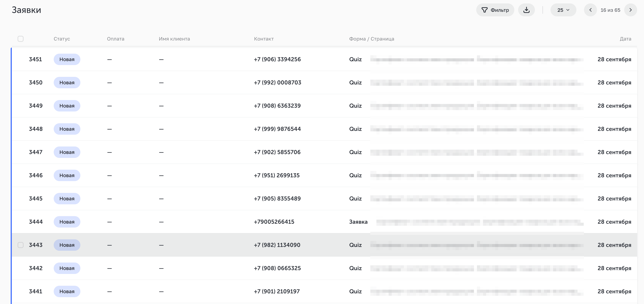This screenshot has height=304, width=644.
Task: Open the Новая status badge of 3451
Action: click(67, 60)
